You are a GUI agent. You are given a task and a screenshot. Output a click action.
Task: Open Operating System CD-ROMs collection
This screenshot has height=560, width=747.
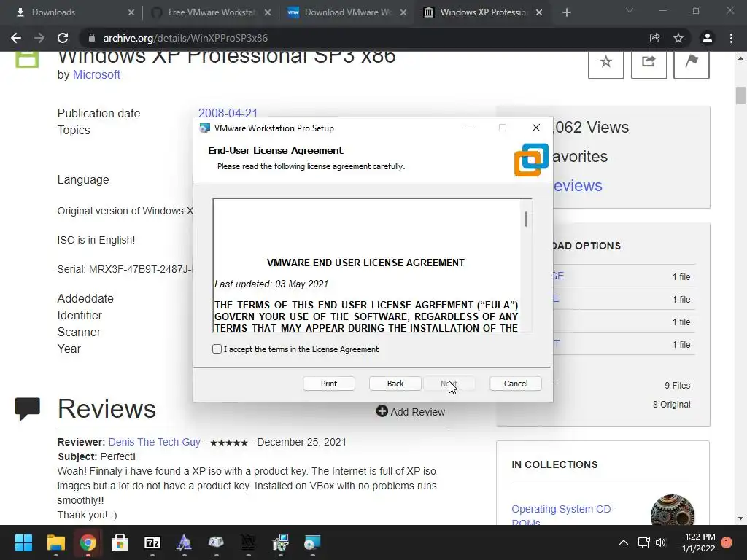[x=562, y=516]
